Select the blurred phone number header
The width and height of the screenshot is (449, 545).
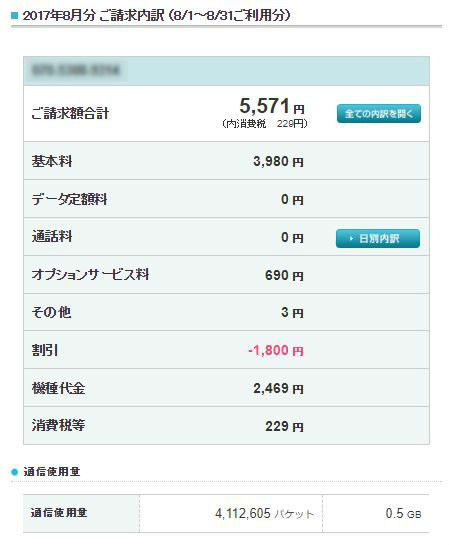226,71
